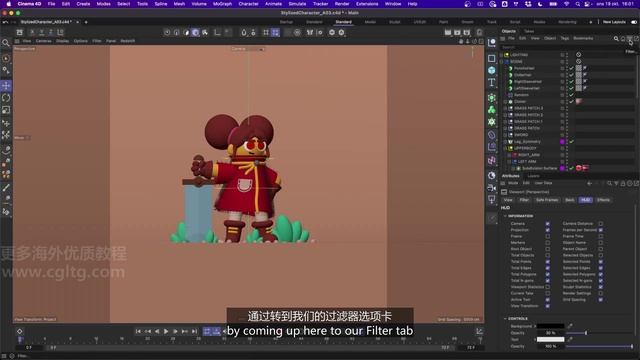This screenshot has width=640, height=360.
Task: Select the Move tool in left toolbar
Action: click(6, 86)
